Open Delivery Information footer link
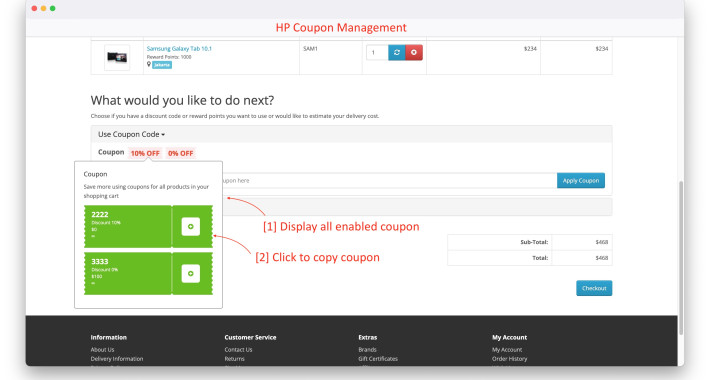Viewport: 710px width, 380px height. (117, 359)
